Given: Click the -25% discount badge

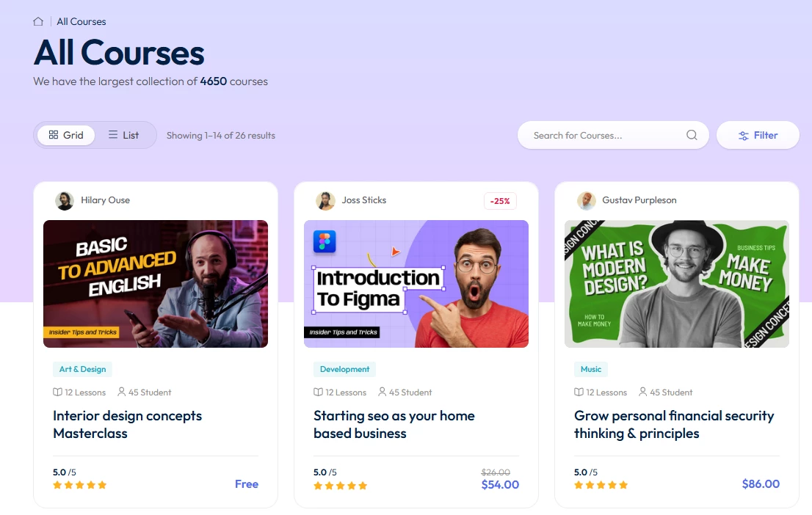Looking at the screenshot, I should 500,201.
